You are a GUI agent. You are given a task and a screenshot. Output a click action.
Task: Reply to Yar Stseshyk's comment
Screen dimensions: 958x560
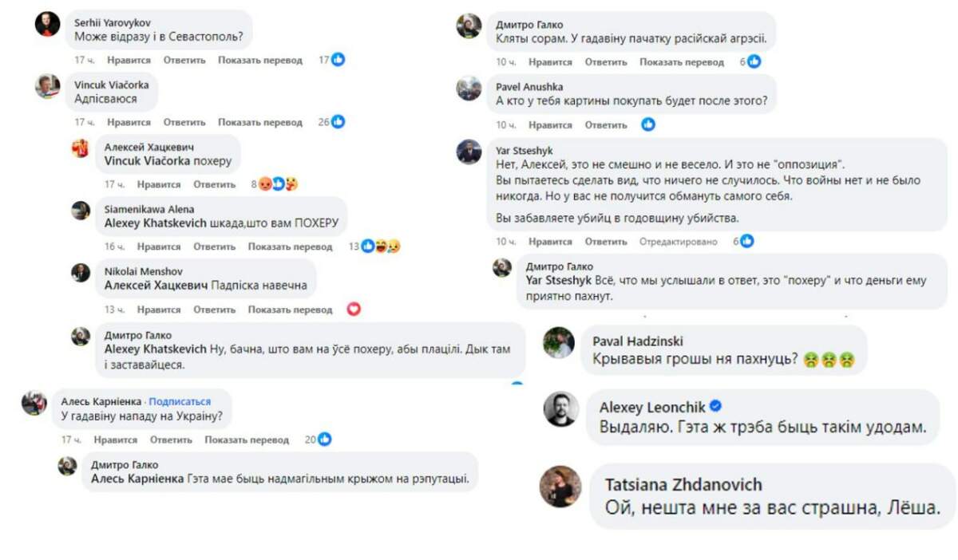pyautogui.click(x=605, y=242)
